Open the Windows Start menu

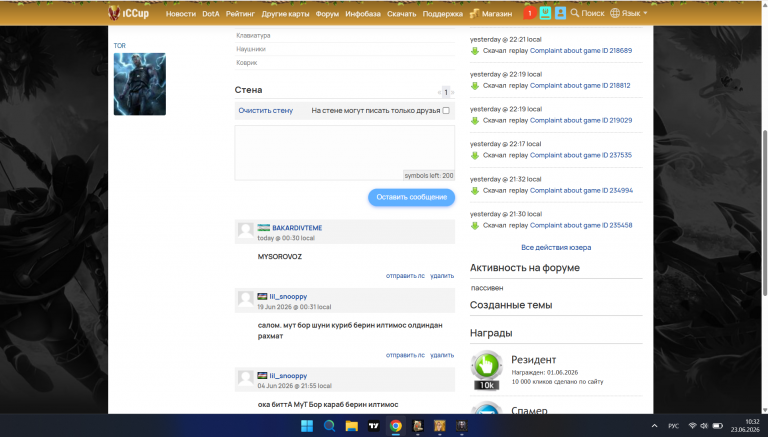pos(307,426)
